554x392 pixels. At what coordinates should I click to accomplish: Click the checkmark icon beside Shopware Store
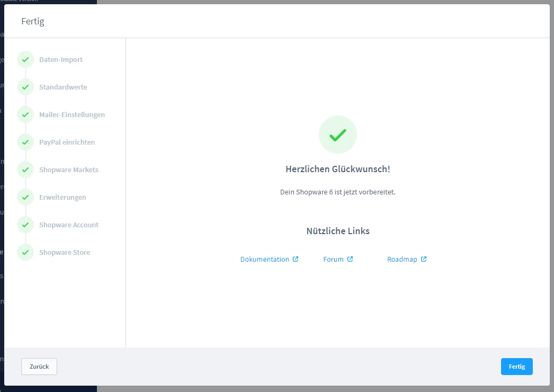click(25, 252)
